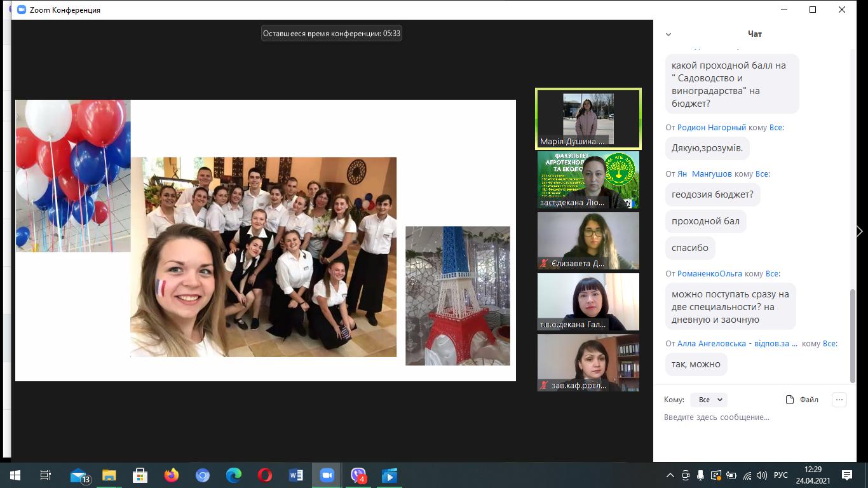Open the chat more options (three dots)
Viewport: 868px width, 488px height.
pyautogui.click(x=839, y=400)
